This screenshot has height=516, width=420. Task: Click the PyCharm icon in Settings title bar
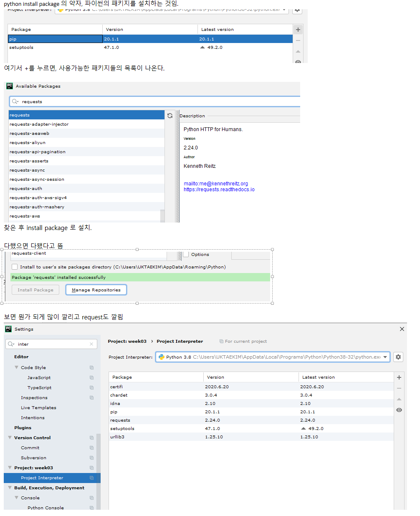pos(8,329)
